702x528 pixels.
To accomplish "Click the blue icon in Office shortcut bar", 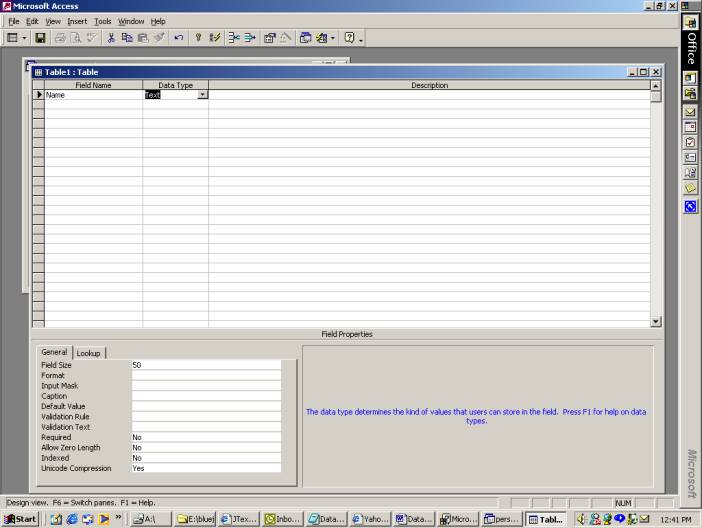I will [x=690, y=206].
